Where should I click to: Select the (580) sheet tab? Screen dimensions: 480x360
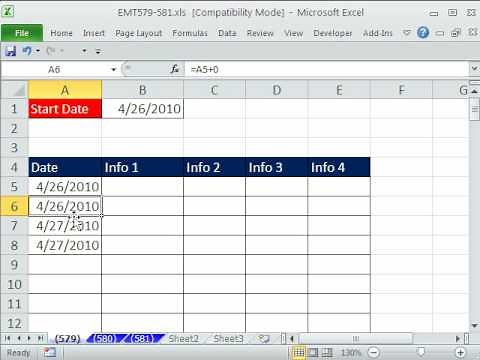click(x=104, y=339)
